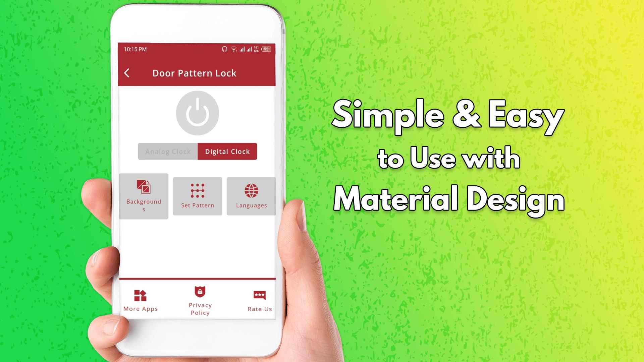Switch to the Analog Clock option

(x=168, y=151)
